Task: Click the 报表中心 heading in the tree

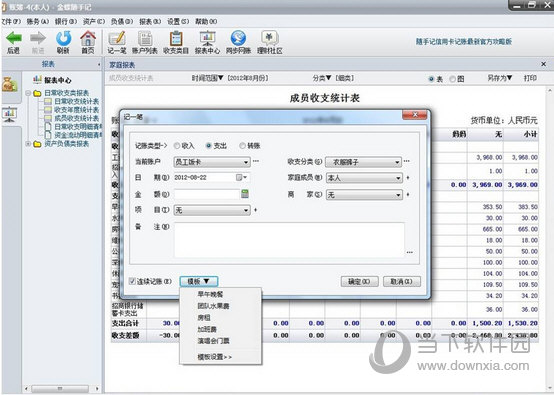Action: (57, 80)
